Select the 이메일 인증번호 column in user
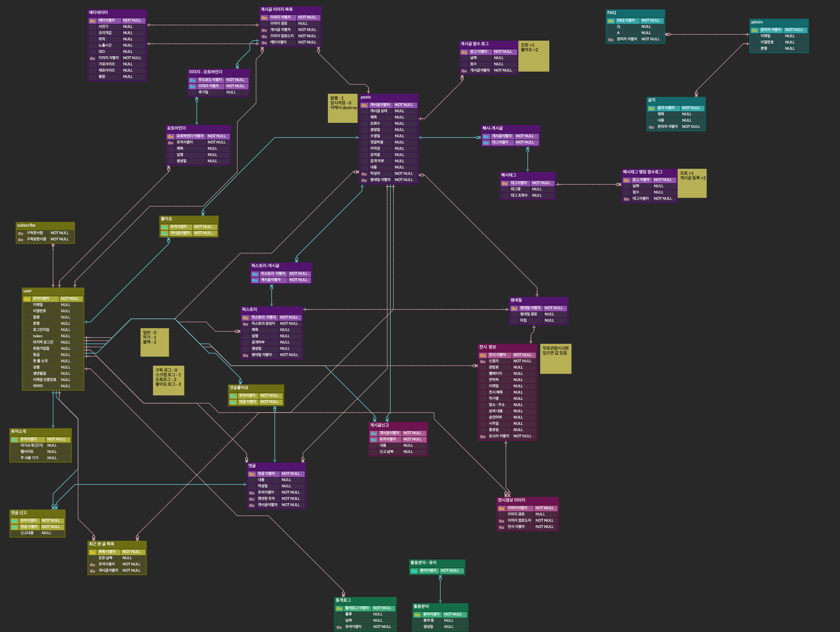This screenshot has height=632, width=840. click(45, 380)
